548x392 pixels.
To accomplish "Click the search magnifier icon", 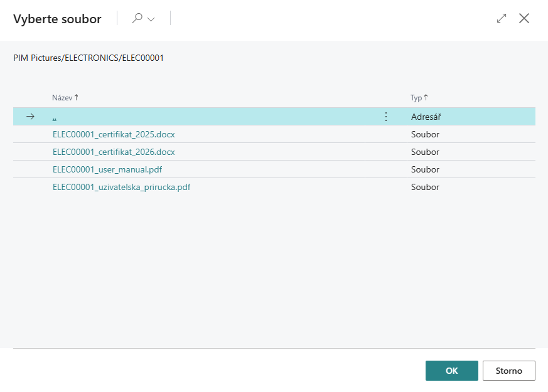I will tap(137, 19).
